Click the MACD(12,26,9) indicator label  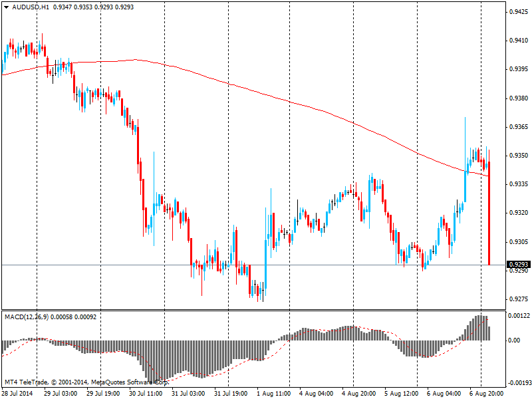27,317
